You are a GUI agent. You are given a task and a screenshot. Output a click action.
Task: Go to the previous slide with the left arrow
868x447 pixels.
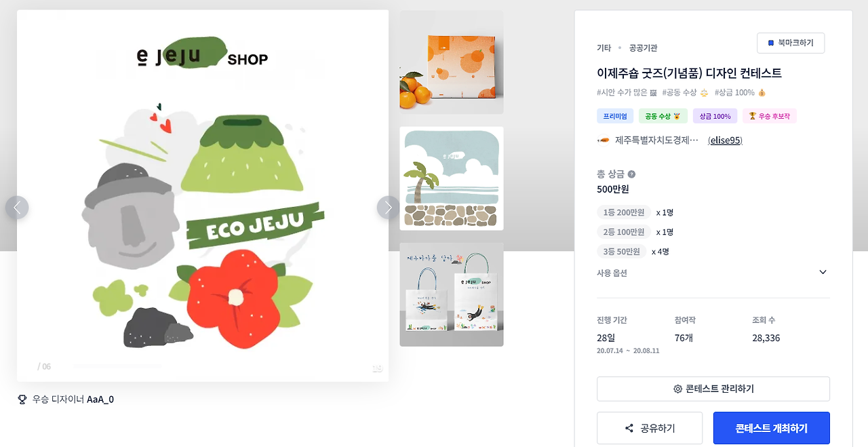pyautogui.click(x=17, y=208)
